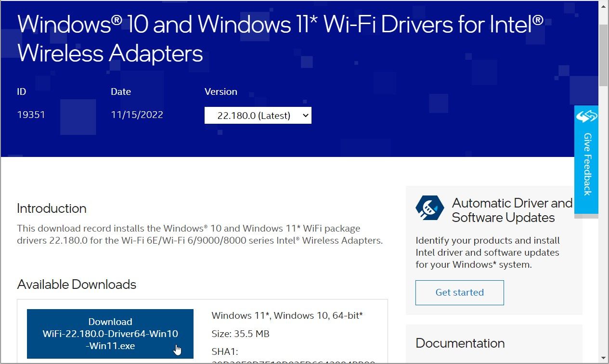
Task: Click the vertical scrollbar thumb
Action: 604,55
